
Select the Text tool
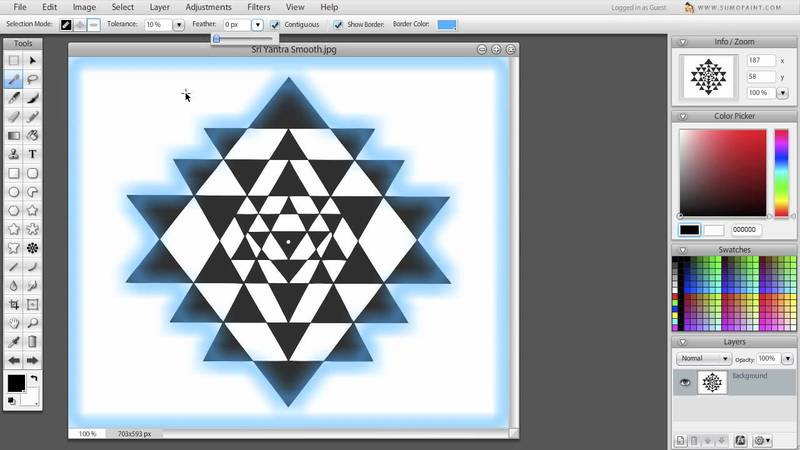pos(32,154)
